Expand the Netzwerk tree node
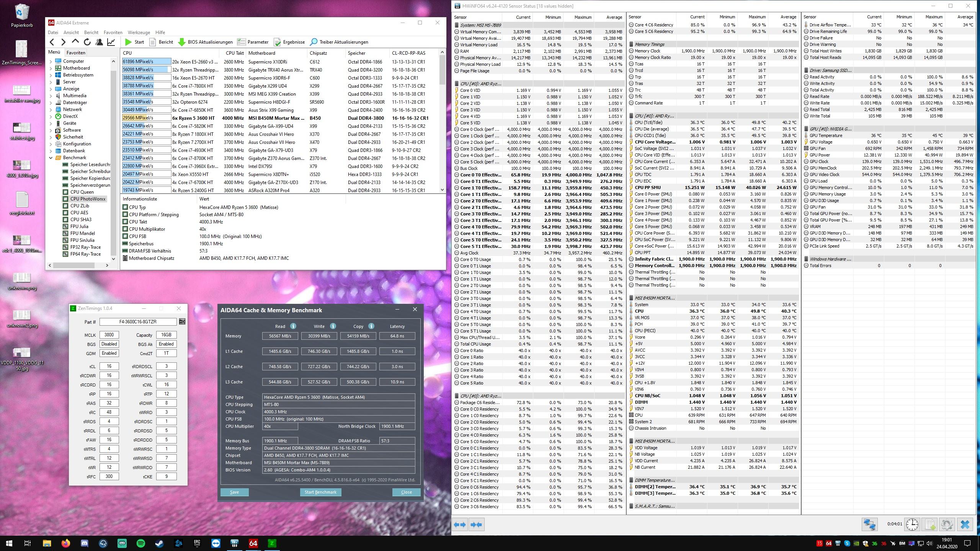 click(x=51, y=109)
